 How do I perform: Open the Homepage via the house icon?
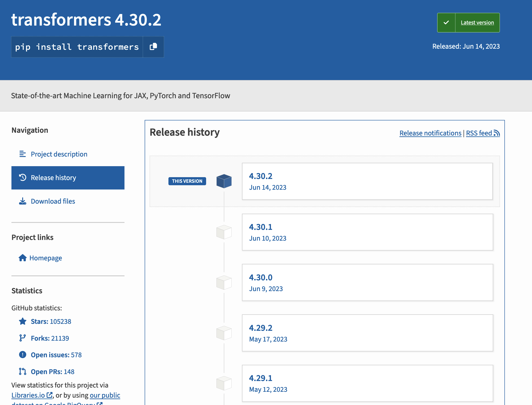[x=22, y=258]
